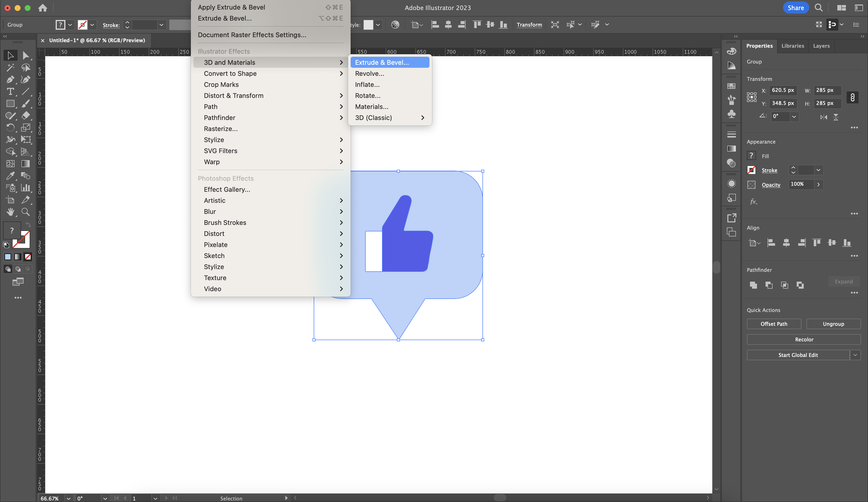Select the Pen tool
This screenshot has width=868, height=502.
click(10, 80)
